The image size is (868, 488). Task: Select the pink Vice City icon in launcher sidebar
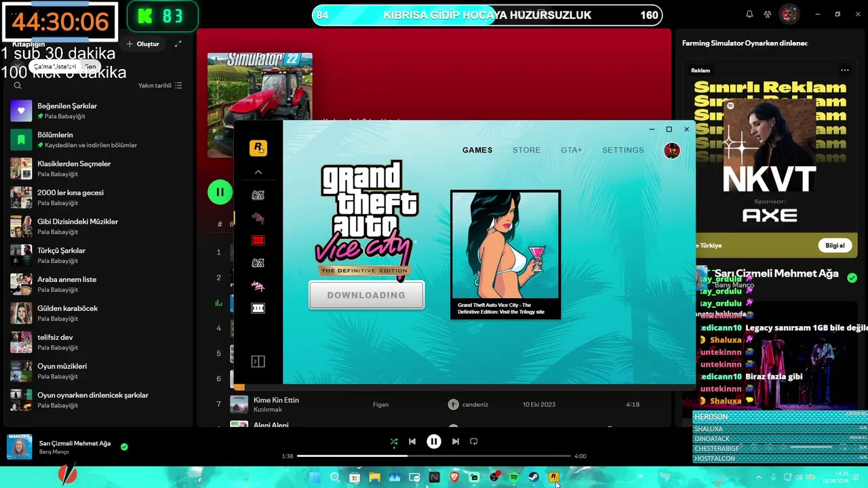point(258,218)
